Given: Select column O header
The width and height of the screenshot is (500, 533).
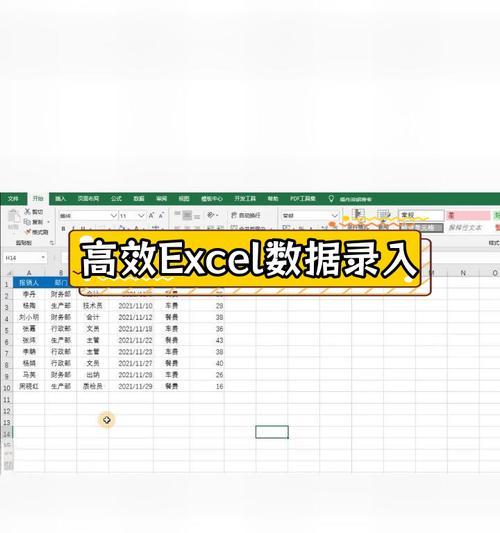Looking at the screenshot, I should [490, 273].
